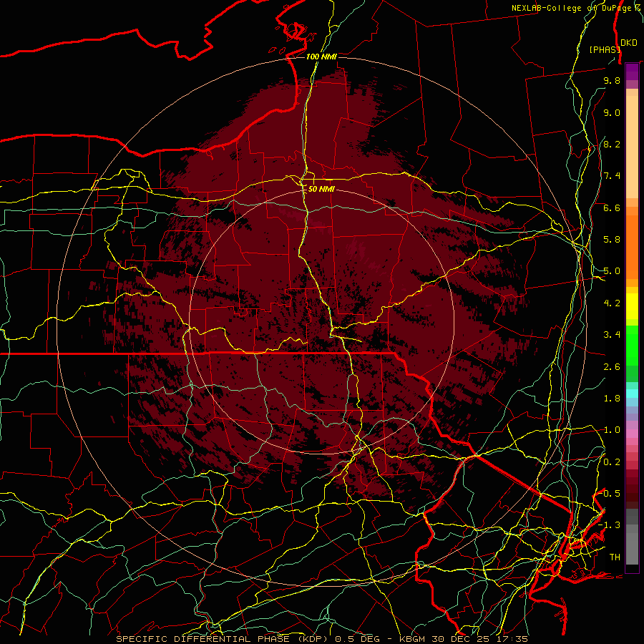Pick the yellow segment of the color scale
Image resolution: width=644 pixels, height=644 pixels.
point(632,306)
